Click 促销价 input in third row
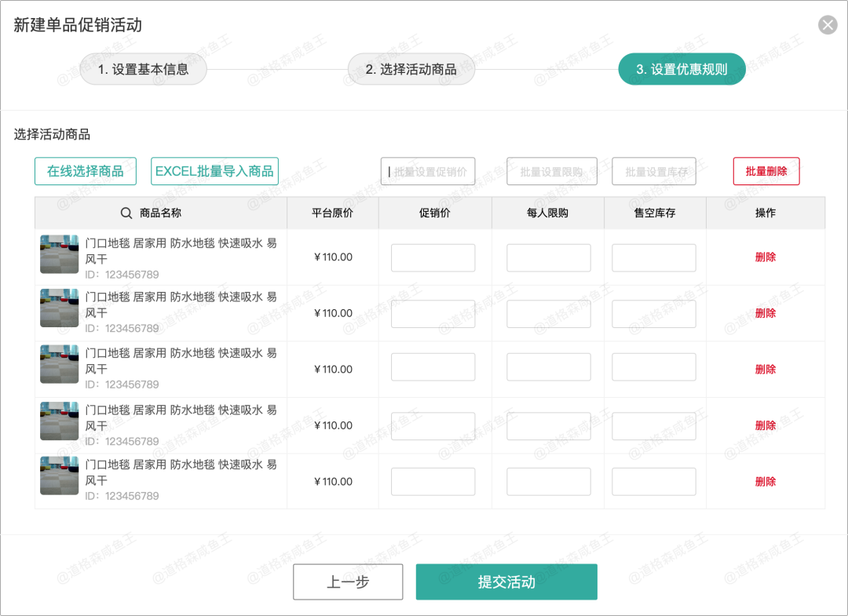The image size is (848, 616). tap(433, 367)
